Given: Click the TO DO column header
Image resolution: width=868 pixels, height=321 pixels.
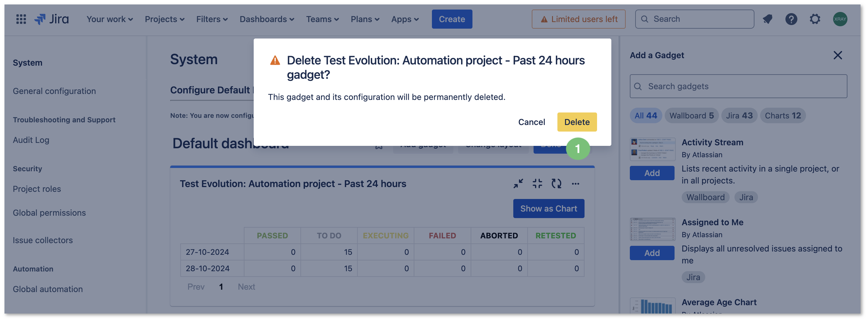Looking at the screenshot, I should (329, 236).
